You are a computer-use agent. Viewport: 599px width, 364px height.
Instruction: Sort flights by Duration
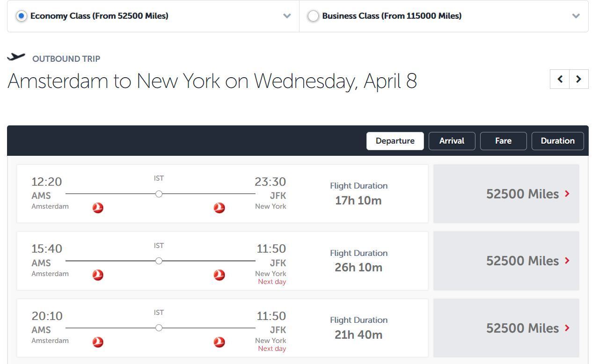[557, 141]
